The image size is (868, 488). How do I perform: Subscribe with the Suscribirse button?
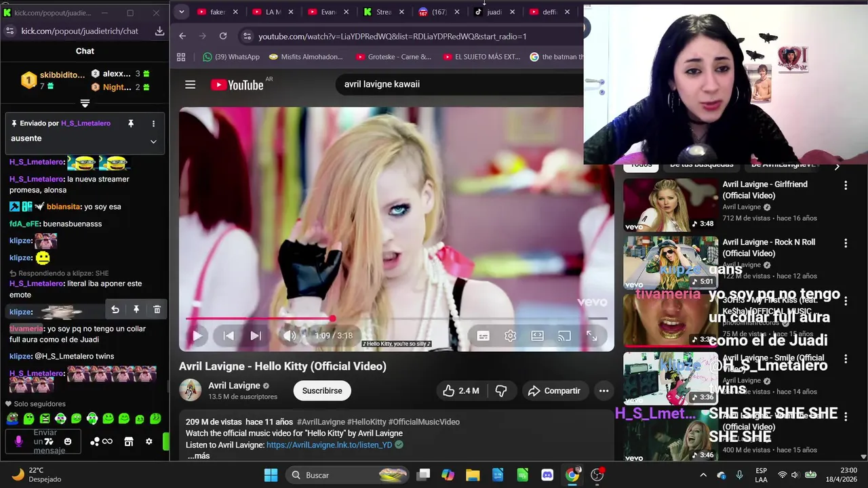(x=322, y=390)
